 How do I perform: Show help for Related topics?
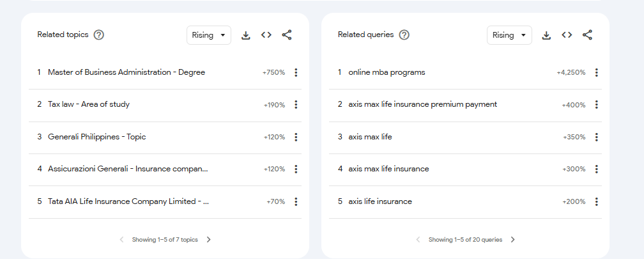[99, 35]
